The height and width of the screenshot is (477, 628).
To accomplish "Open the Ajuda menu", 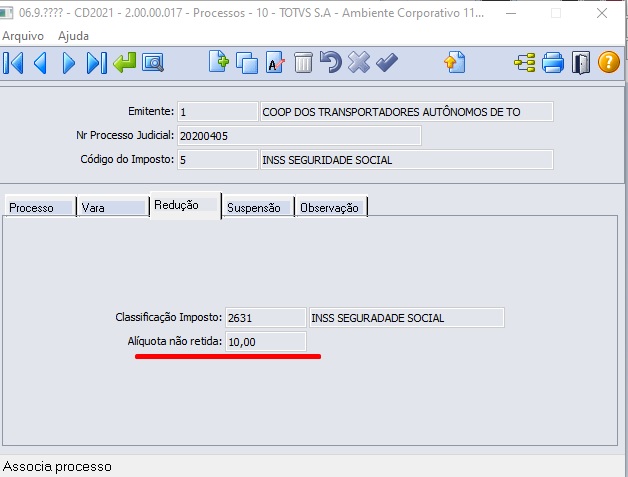I will 73,36.
